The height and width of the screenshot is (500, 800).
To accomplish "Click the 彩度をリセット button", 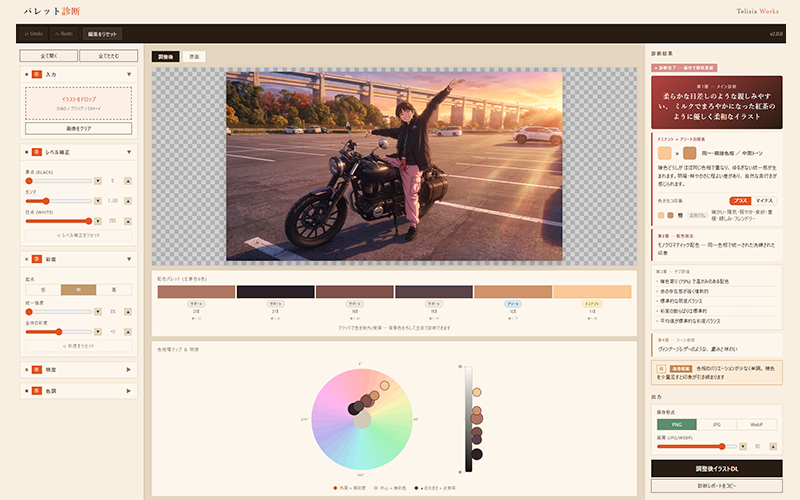I will [79, 346].
